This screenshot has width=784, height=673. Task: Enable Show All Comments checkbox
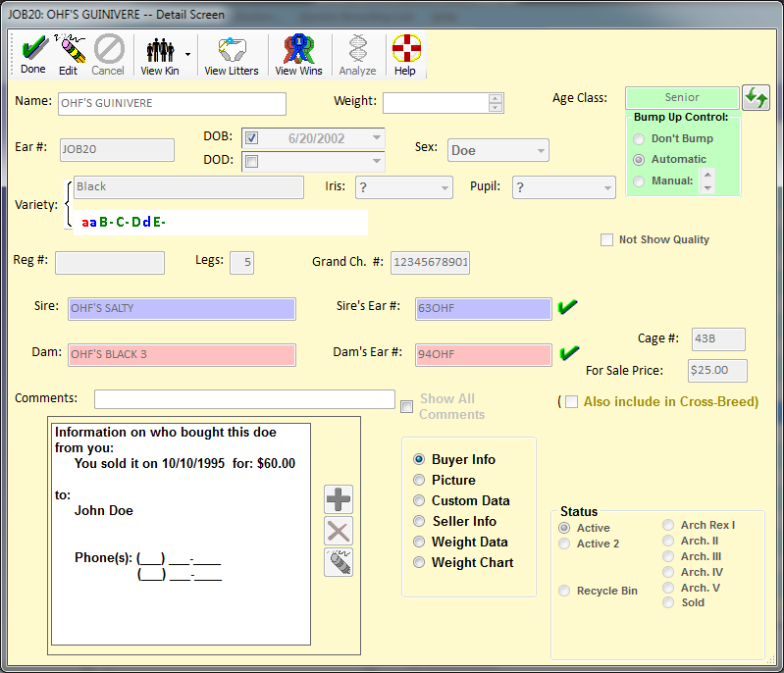[406, 406]
